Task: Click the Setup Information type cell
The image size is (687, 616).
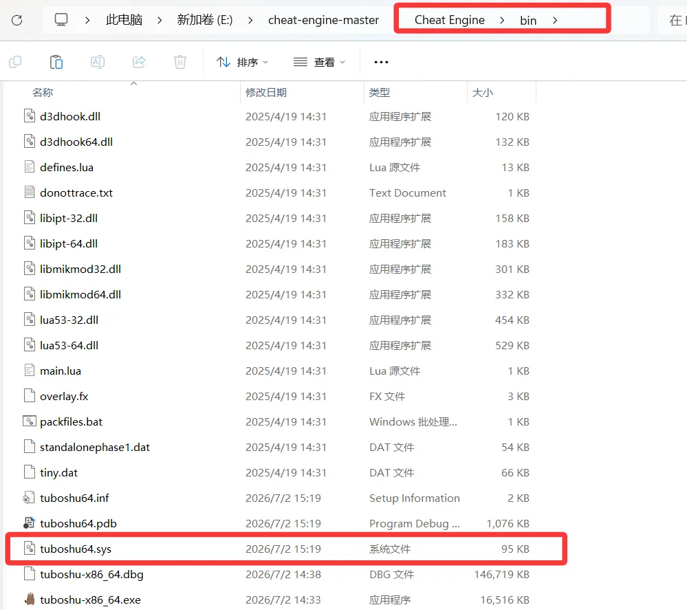Action: point(415,498)
